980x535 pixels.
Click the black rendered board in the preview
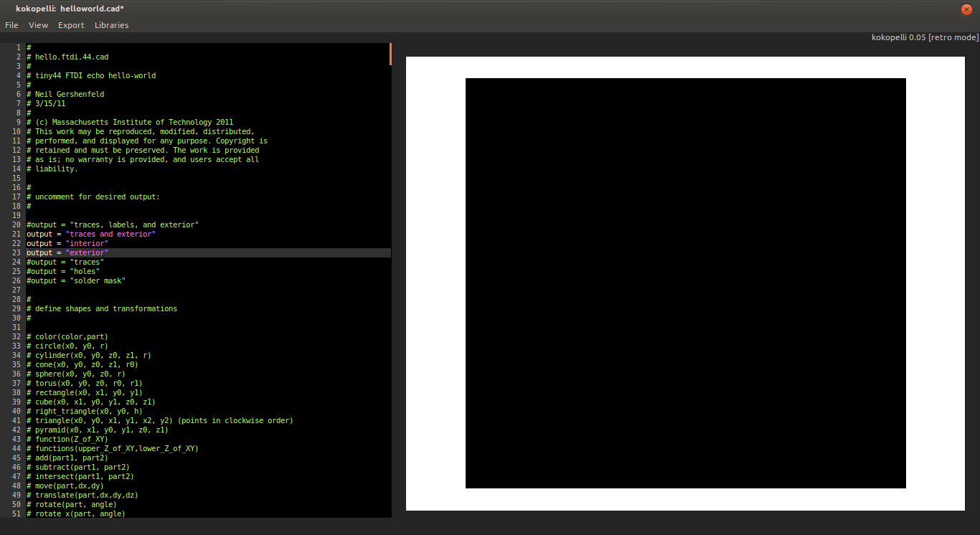point(686,283)
